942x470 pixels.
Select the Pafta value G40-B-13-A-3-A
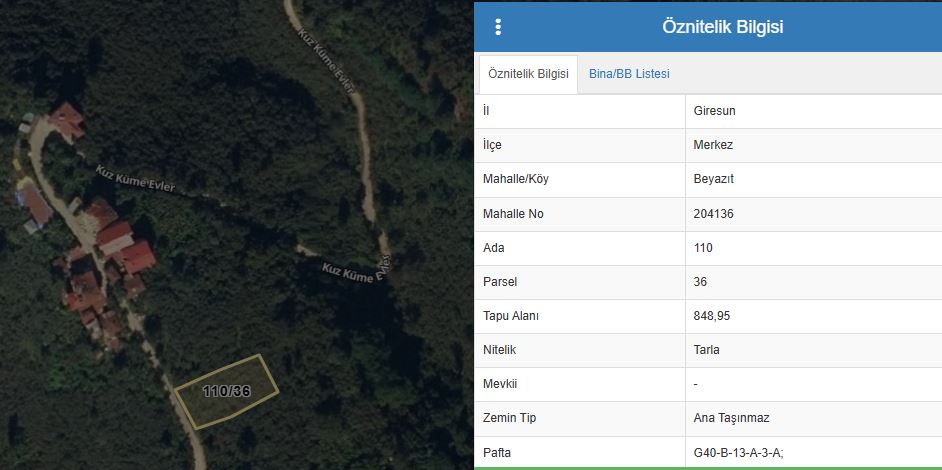(x=738, y=452)
